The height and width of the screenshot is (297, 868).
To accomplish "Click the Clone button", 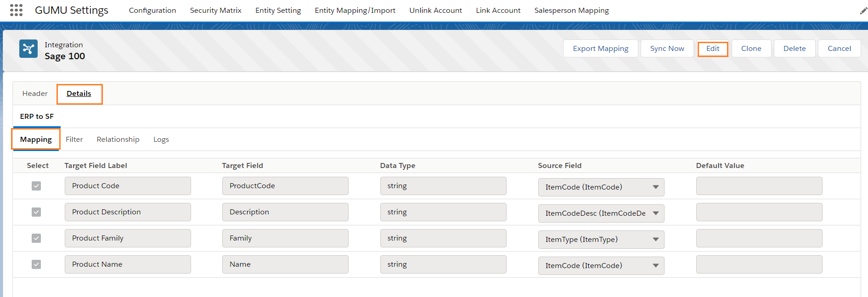I will (751, 49).
